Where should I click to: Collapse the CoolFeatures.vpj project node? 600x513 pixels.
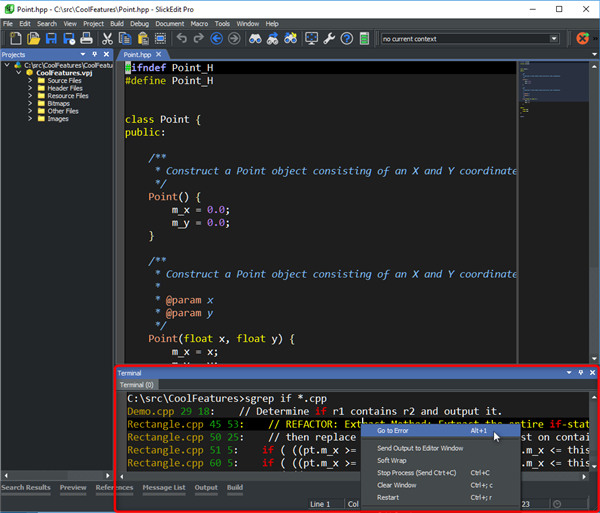(18, 73)
